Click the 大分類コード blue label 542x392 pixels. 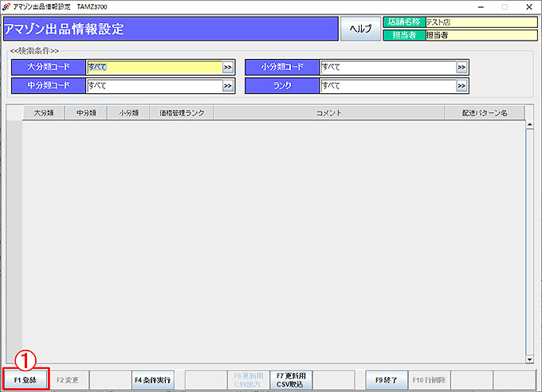[x=49, y=67]
